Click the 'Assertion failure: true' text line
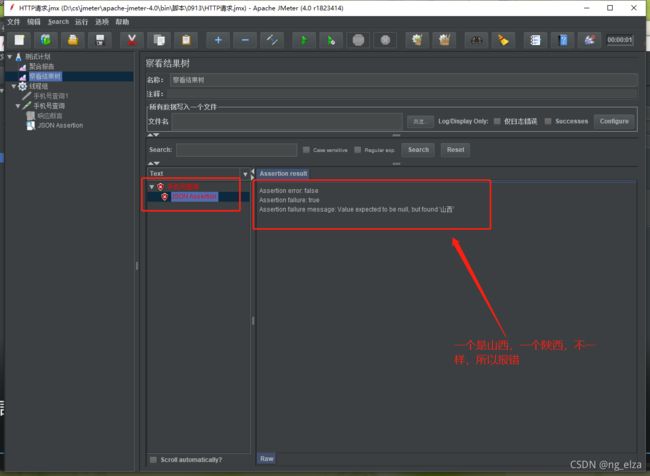Viewport: 650px width, 476px height. 289,200
